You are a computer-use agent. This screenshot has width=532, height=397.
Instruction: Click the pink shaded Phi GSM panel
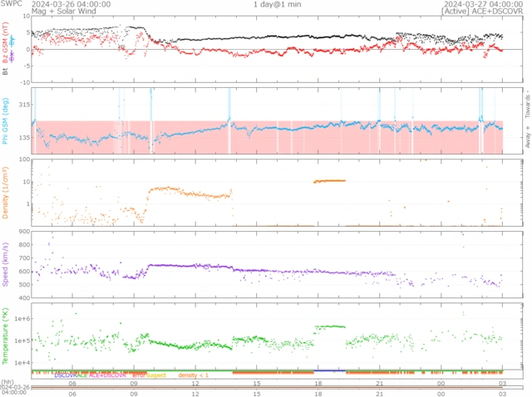point(267,137)
